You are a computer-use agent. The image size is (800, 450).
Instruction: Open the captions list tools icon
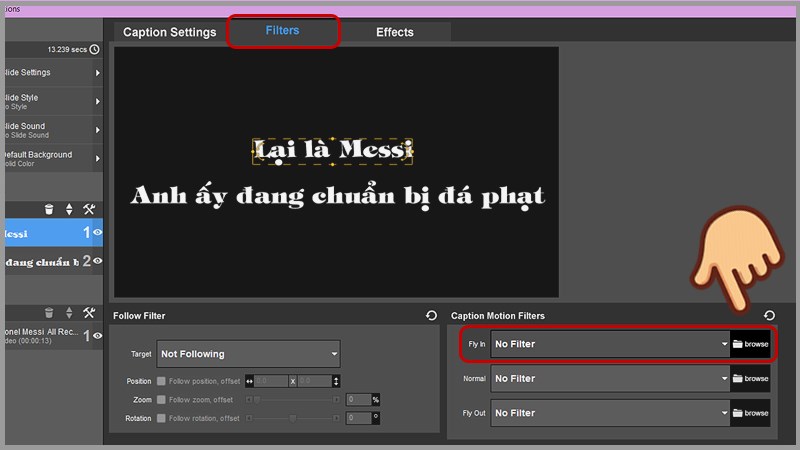pos(89,209)
